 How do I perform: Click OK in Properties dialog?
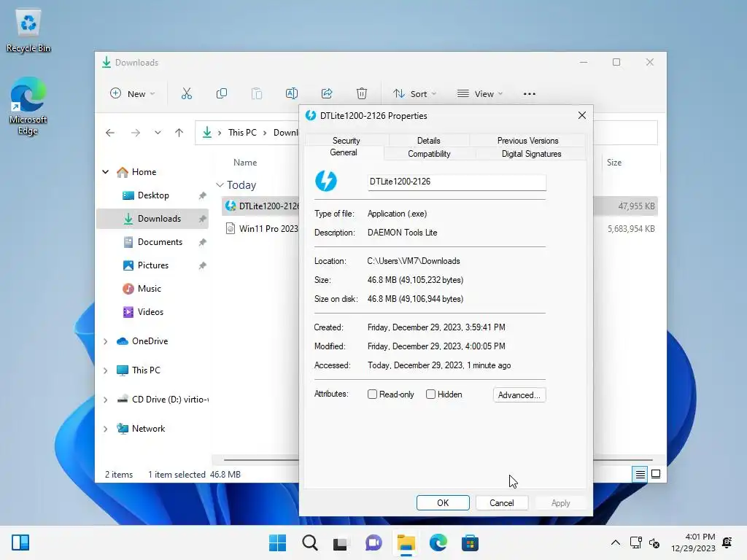443,503
